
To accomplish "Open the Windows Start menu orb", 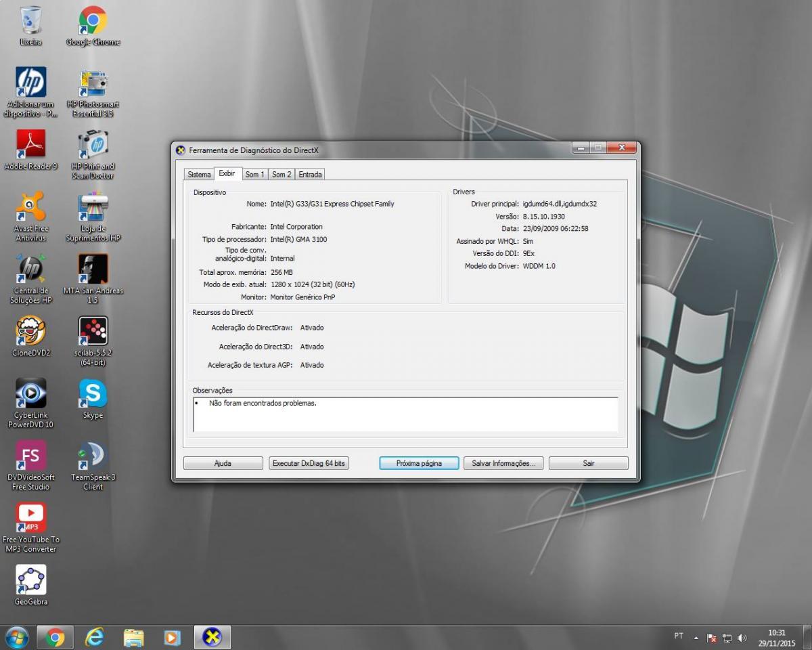I will tap(16, 637).
